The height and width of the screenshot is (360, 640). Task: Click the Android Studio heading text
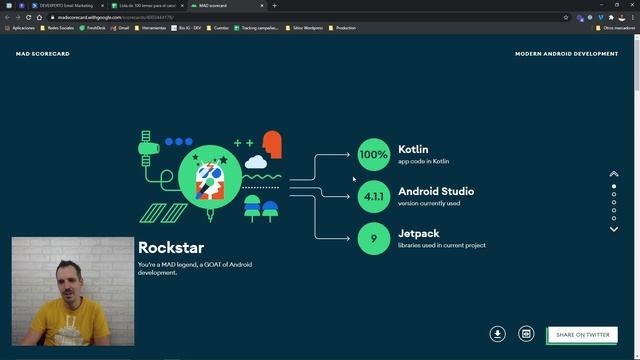point(436,191)
